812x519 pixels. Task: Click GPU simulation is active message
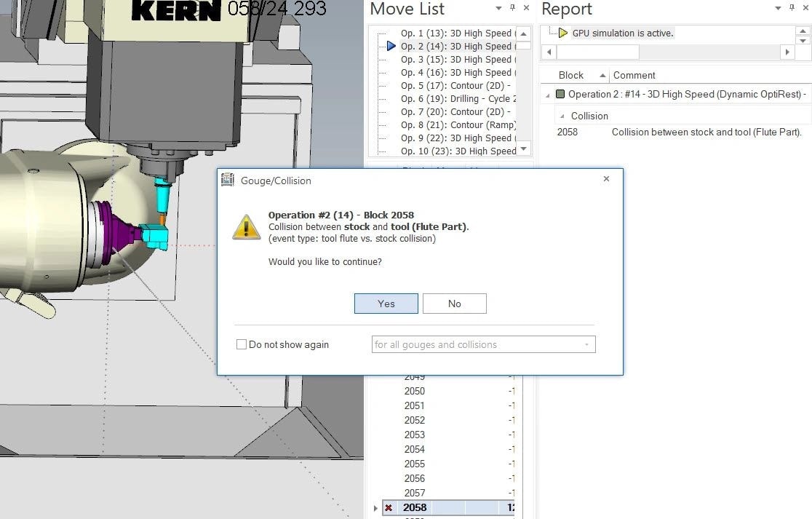coord(623,33)
